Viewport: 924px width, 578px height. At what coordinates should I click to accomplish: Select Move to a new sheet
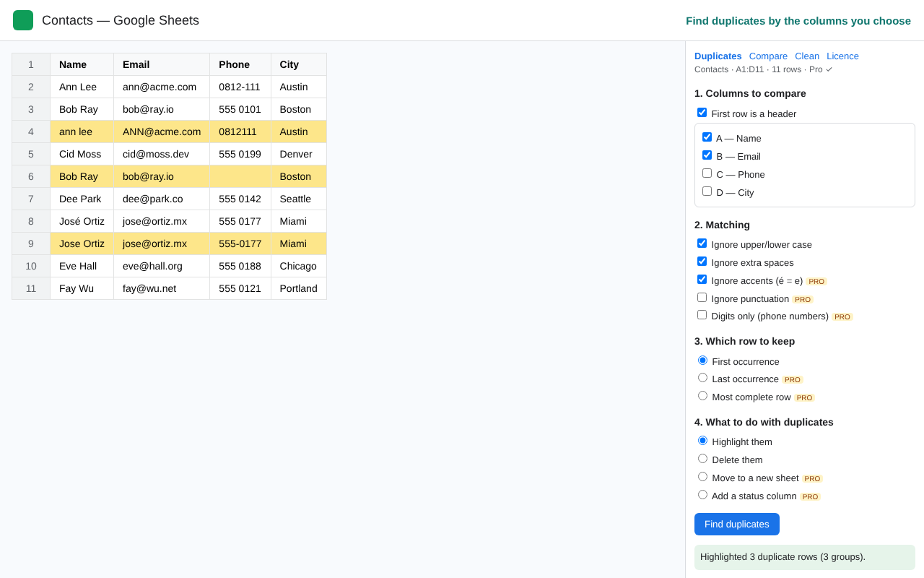[x=702, y=477]
